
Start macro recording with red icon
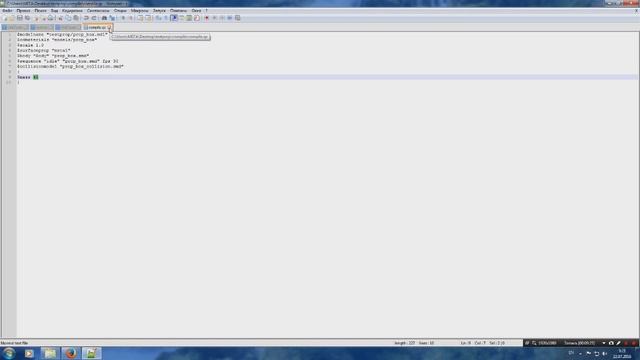207,18
